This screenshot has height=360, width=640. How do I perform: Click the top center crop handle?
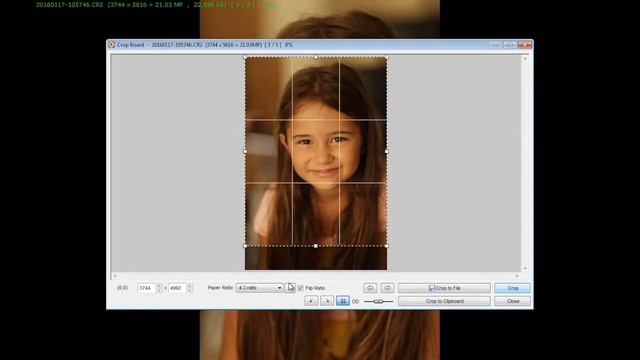316,57
